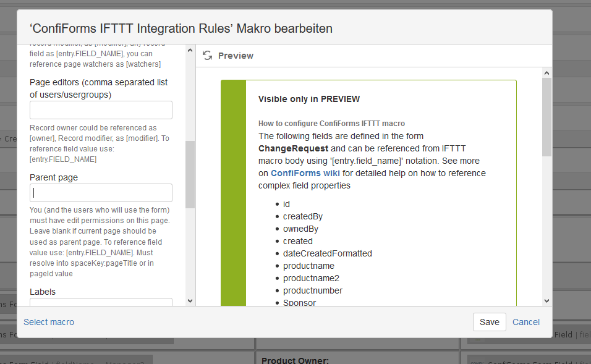The width and height of the screenshot is (591, 364).
Task: Click the 'ChangeRequest' form name text
Action: [x=293, y=148]
